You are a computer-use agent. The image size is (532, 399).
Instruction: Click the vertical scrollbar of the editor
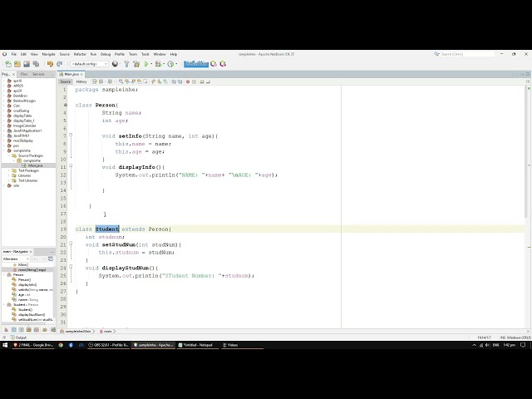526,153
